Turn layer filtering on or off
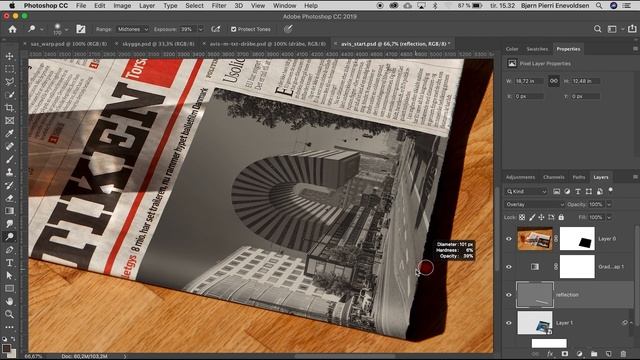This screenshot has width=640, height=360. tap(611, 190)
